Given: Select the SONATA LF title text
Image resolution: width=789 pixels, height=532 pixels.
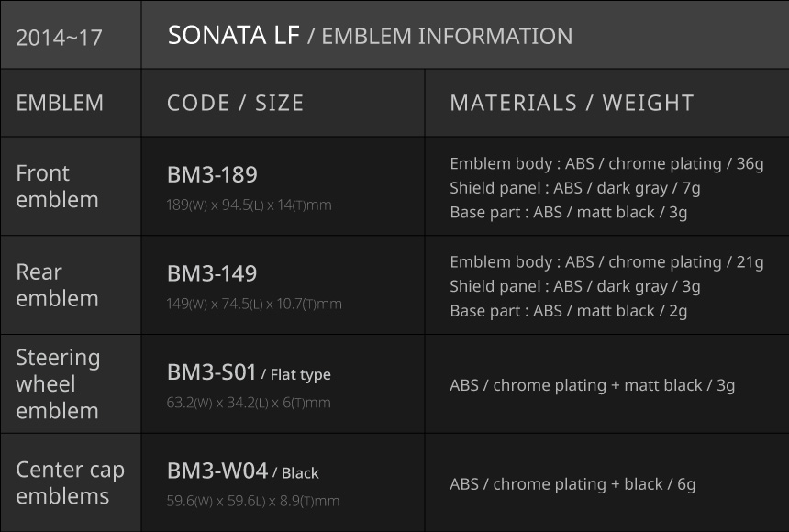Looking at the screenshot, I should pos(233,36).
